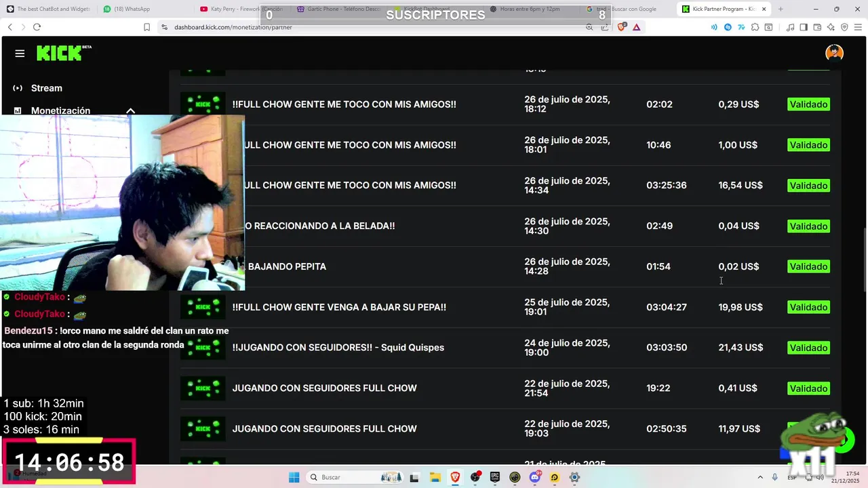
Task: Click the page vertical scrollbar
Action: (864, 261)
